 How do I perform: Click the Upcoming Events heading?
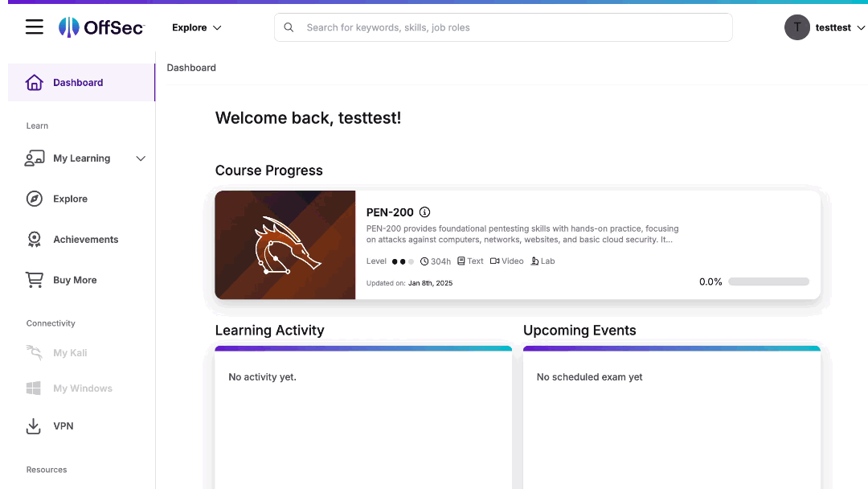579,330
